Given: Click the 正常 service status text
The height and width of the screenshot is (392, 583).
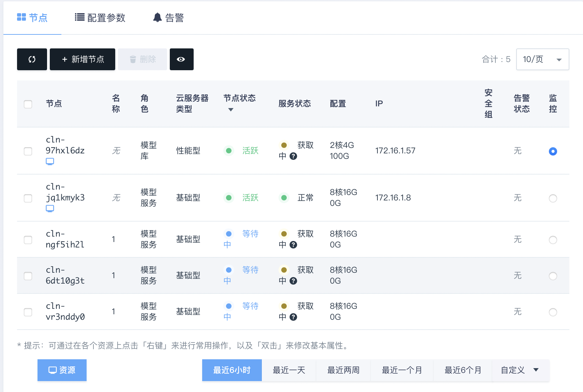Looking at the screenshot, I should point(305,198).
